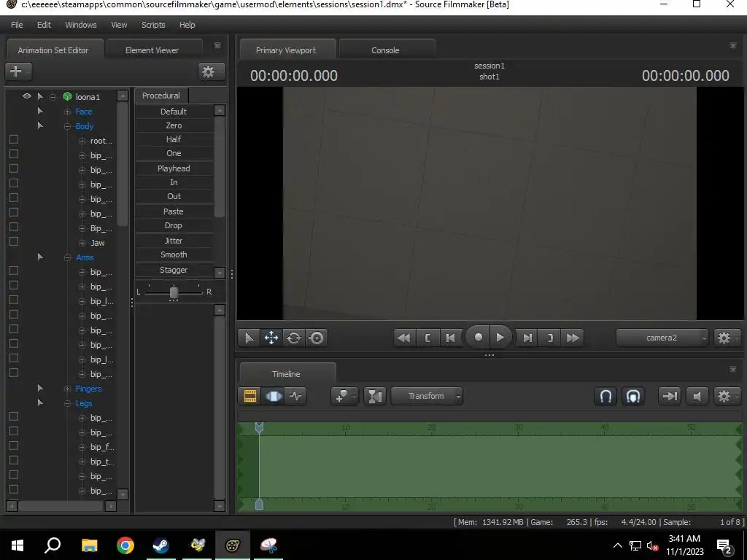Click the ripple edit arrow icon
Image resolution: width=747 pixels, height=560 pixels.
[x=670, y=396]
